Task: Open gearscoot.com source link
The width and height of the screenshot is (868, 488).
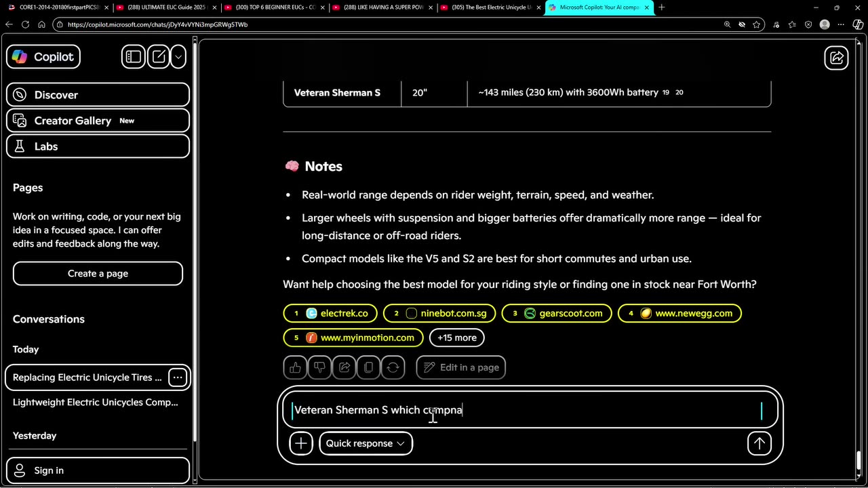Action: pyautogui.click(x=557, y=313)
